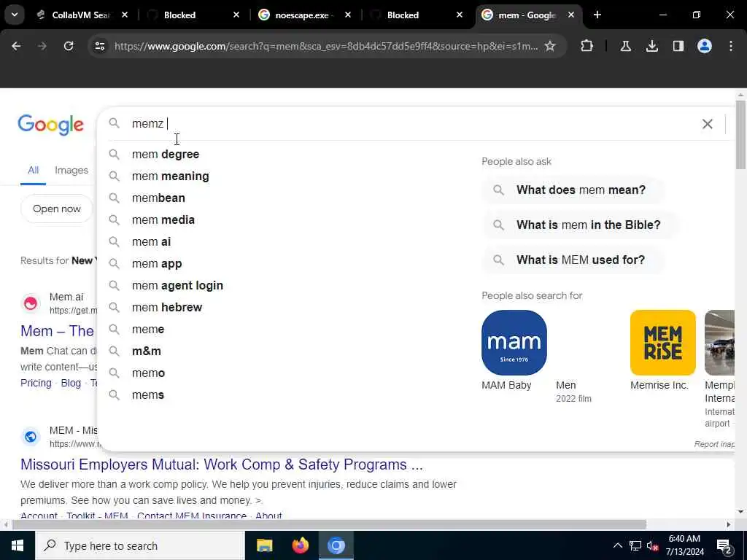The image size is (747, 560).
Task: Select the All search tab
Action: [x=33, y=171]
